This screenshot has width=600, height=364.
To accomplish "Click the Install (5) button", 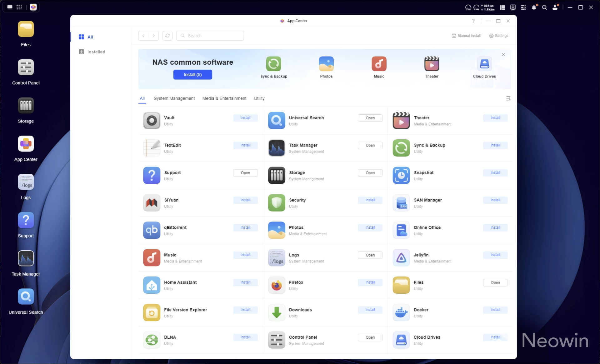I will 192,75.
